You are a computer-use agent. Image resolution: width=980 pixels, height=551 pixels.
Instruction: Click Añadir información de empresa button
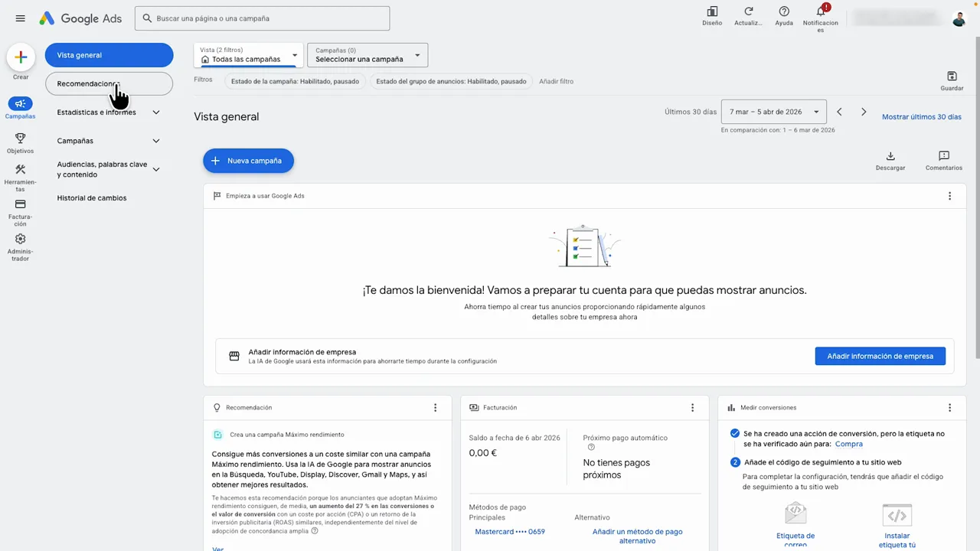tap(880, 356)
